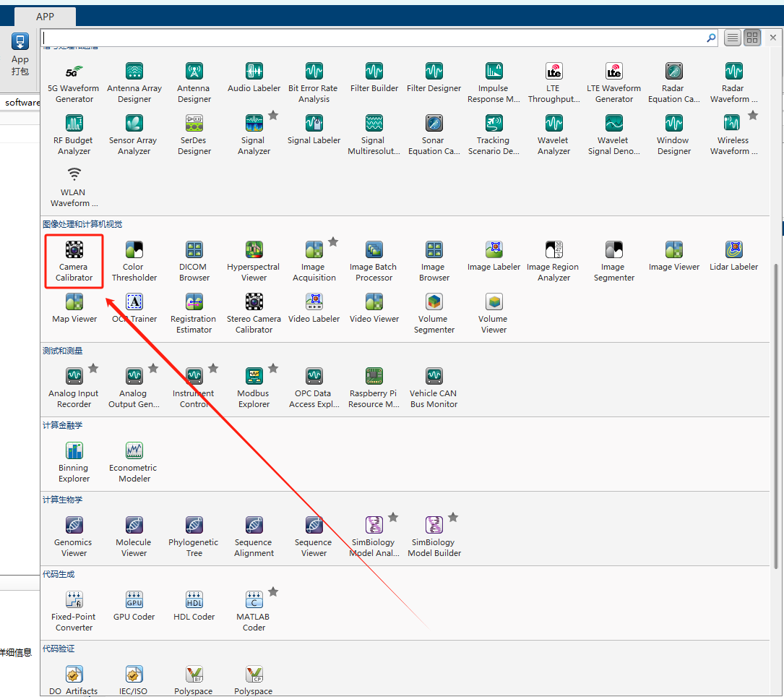The height and width of the screenshot is (697, 784).
Task: Launch the Video Labeler app
Action: [314, 308]
